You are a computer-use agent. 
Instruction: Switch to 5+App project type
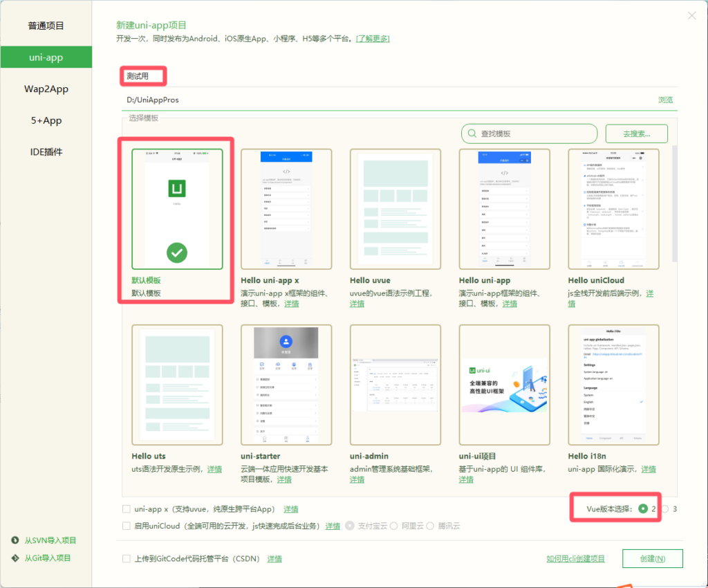[x=46, y=120]
